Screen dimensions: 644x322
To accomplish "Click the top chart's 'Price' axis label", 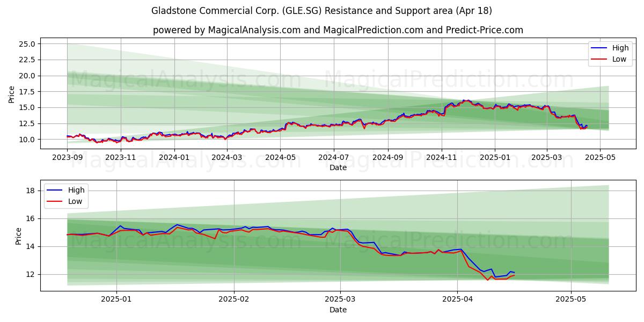I will pos(12,94).
